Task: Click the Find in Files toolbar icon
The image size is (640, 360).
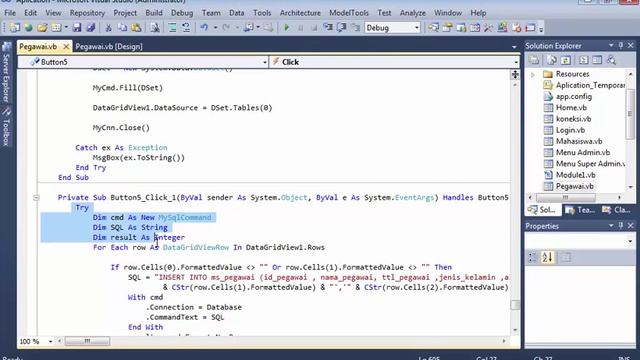Action: point(155,28)
